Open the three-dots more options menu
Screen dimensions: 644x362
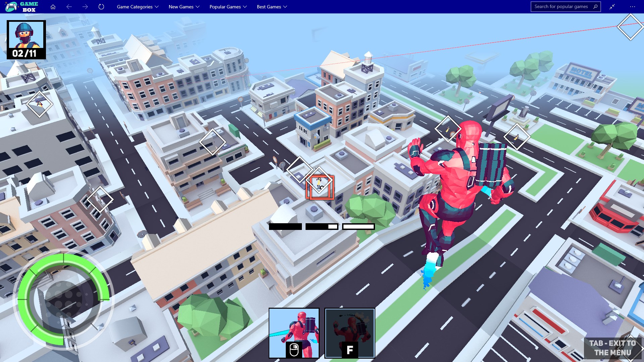[x=633, y=7]
